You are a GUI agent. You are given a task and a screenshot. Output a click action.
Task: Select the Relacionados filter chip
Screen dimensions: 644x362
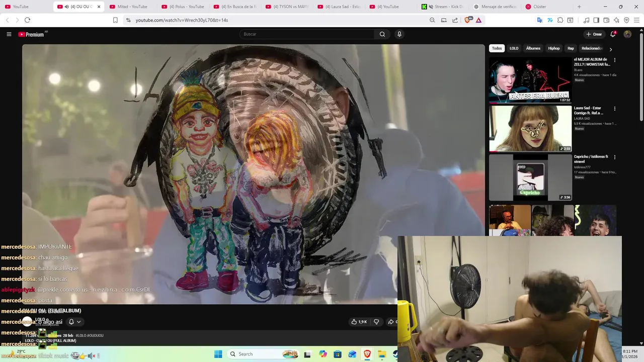[x=592, y=48]
